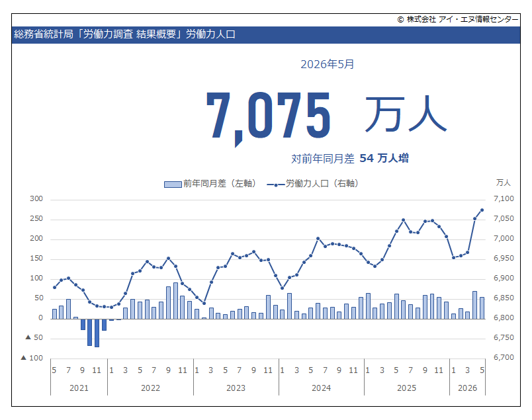Click month 3 label above 2026
Screen dimensions: 532x420
tap(468, 370)
